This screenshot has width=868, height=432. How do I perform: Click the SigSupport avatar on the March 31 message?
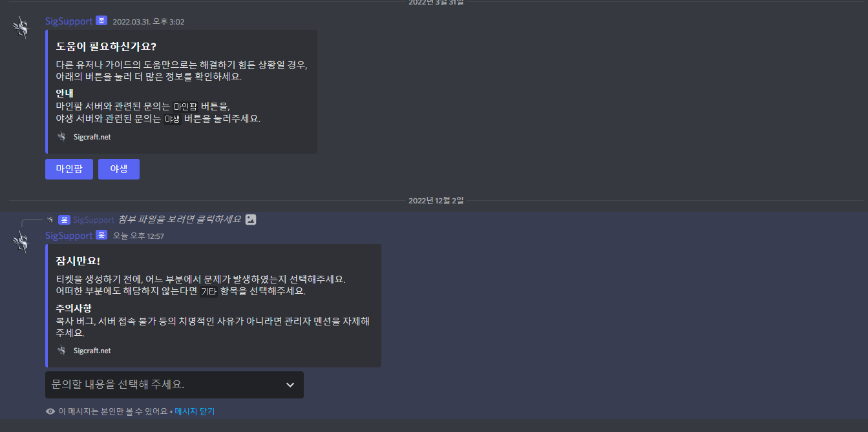22,28
